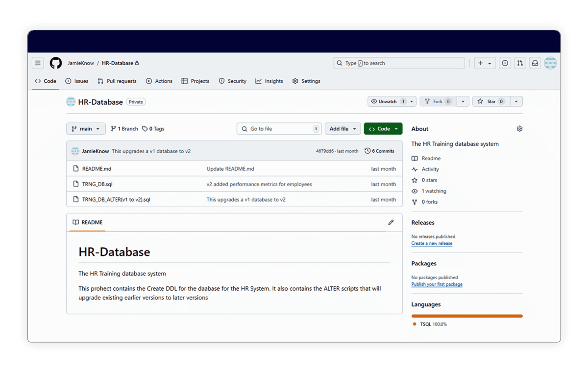Open the latest commit message link
588x374 pixels.
tap(151, 151)
